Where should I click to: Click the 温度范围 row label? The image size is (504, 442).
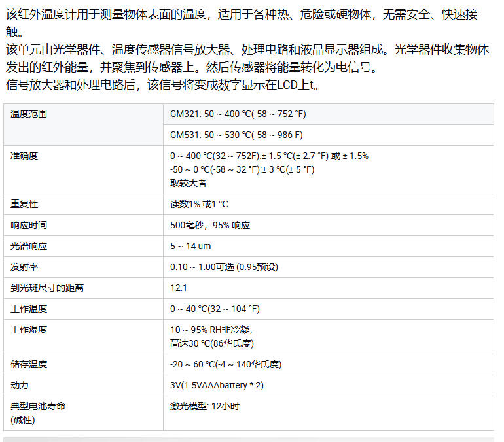[29, 114]
